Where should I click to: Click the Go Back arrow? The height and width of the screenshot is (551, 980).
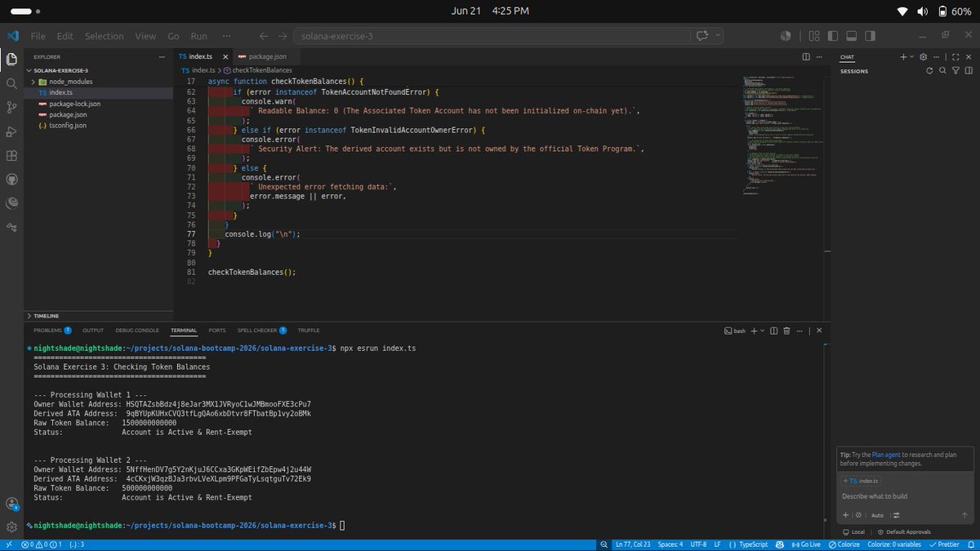pyautogui.click(x=264, y=36)
